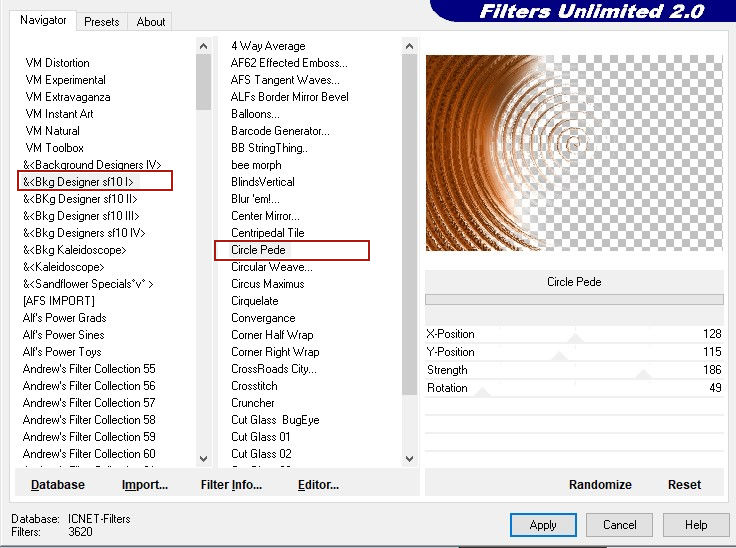Open the About tab

click(x=151, y=21)
